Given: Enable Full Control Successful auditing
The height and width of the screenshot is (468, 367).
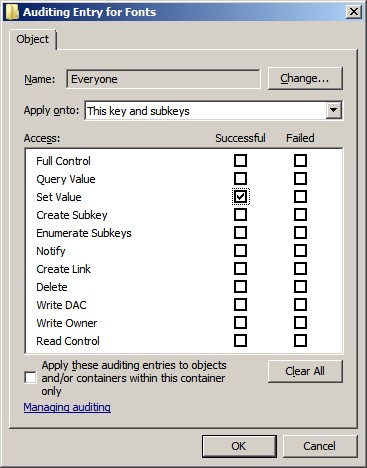Looking at the screenshot, I should 240,161.
